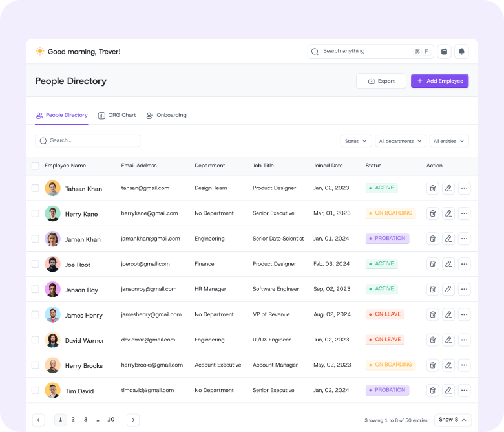Screen dimensions: 504x432
Task: Open more options for Jaman Khan
Action: point(464,239)
